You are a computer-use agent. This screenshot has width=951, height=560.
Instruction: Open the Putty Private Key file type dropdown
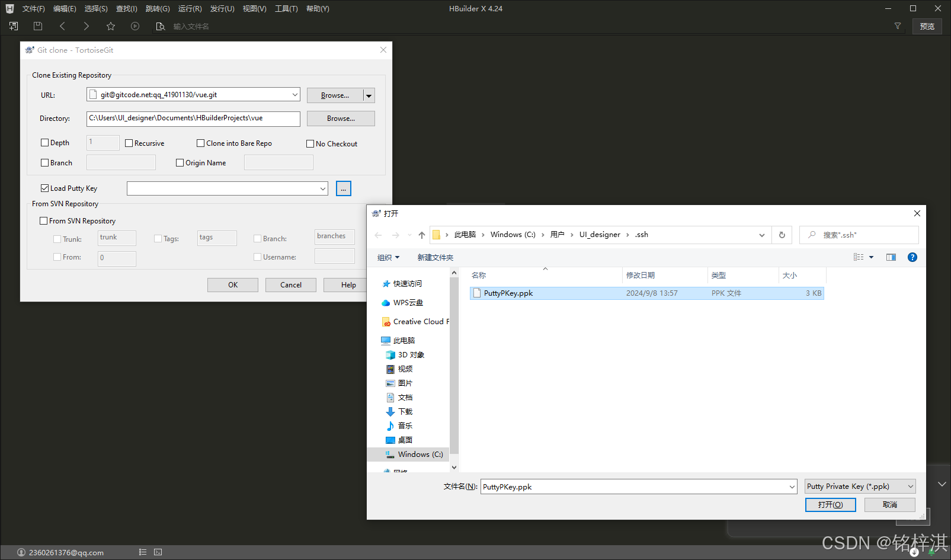[x=860, y=487]
